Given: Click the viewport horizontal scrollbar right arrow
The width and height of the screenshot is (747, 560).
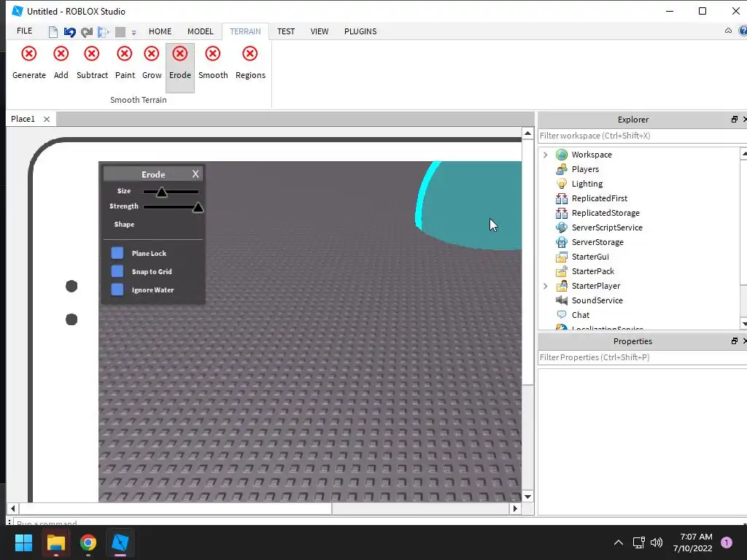Looking at the screenshot, I should point(515,508).
